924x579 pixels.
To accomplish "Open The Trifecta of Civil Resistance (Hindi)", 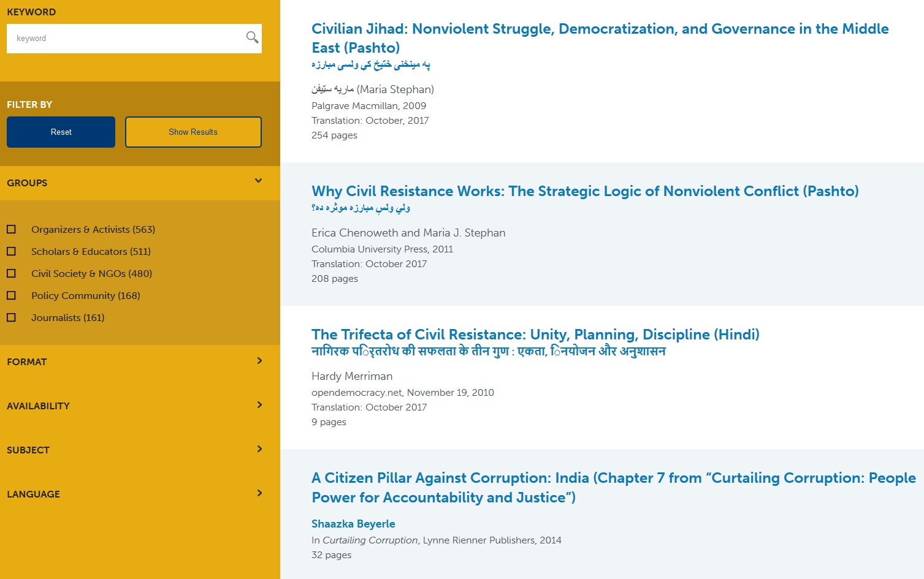I will tap(535, 335).
